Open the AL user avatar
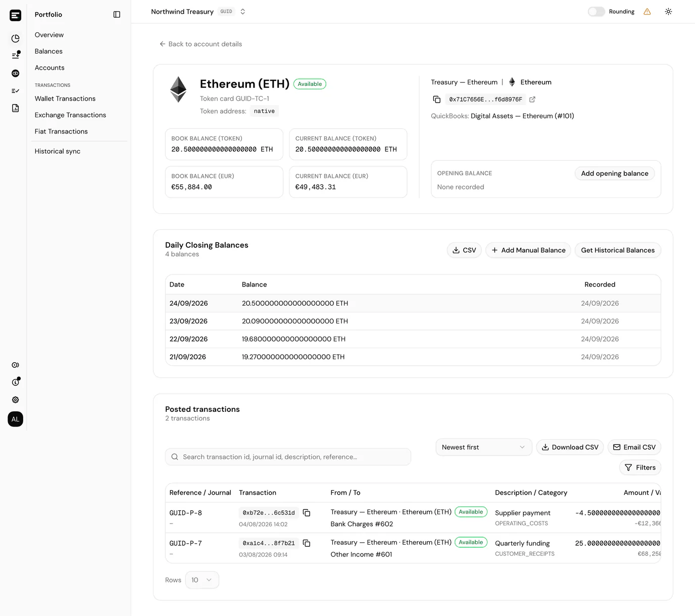695x616 pixels. click(16, 419)
